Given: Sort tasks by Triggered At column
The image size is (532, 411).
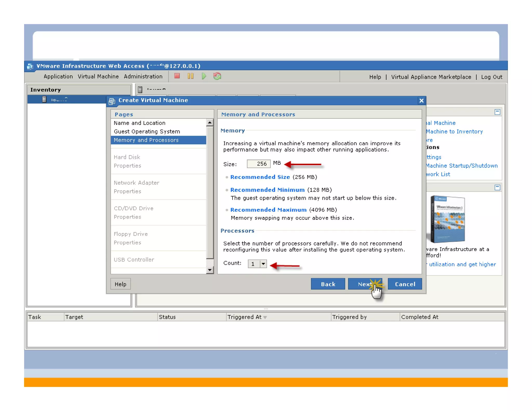Looking at the screenshot, I should [244, 317].
